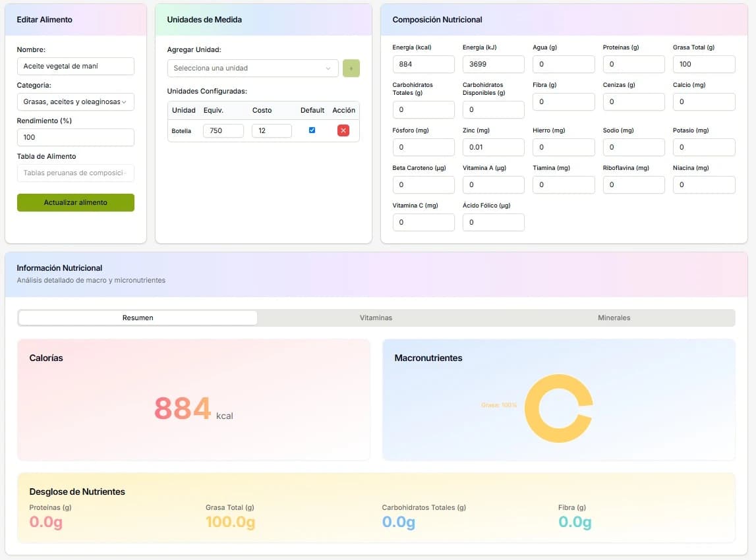Select the Resumen tab
The height and width of the screenshot is (560, 756).
pos(138,318)
